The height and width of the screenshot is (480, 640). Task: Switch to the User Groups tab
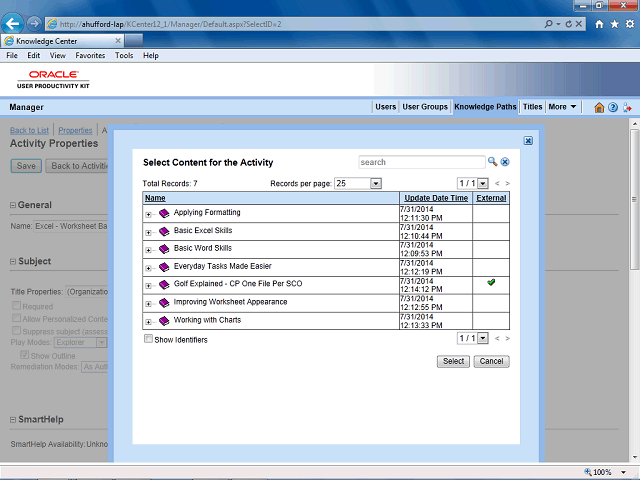tap(425, 107)
